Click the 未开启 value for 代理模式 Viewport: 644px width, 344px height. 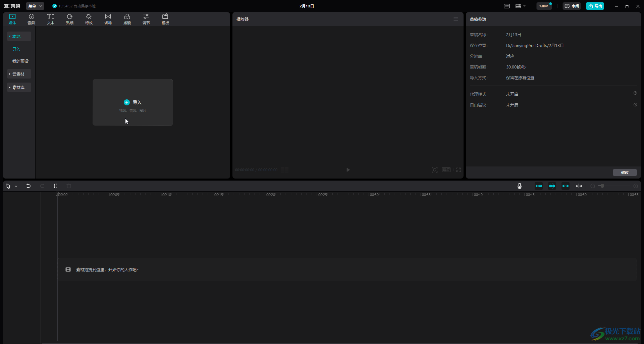512,94
